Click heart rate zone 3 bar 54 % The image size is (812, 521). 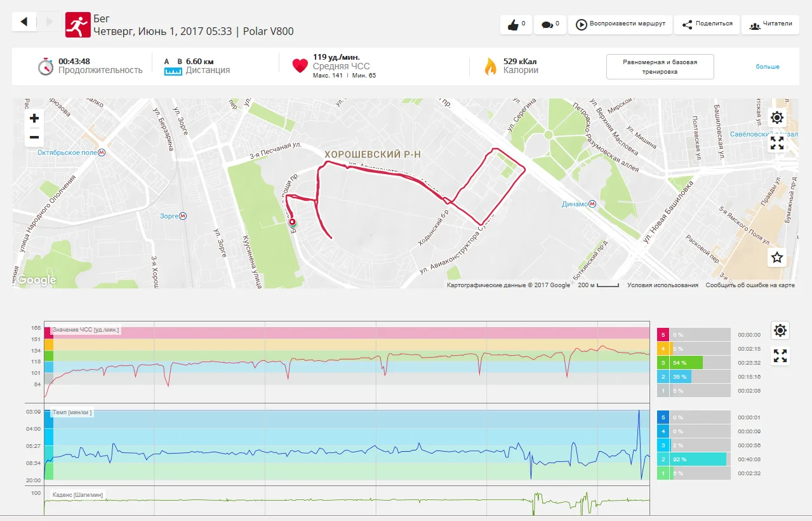pos(686,363)
